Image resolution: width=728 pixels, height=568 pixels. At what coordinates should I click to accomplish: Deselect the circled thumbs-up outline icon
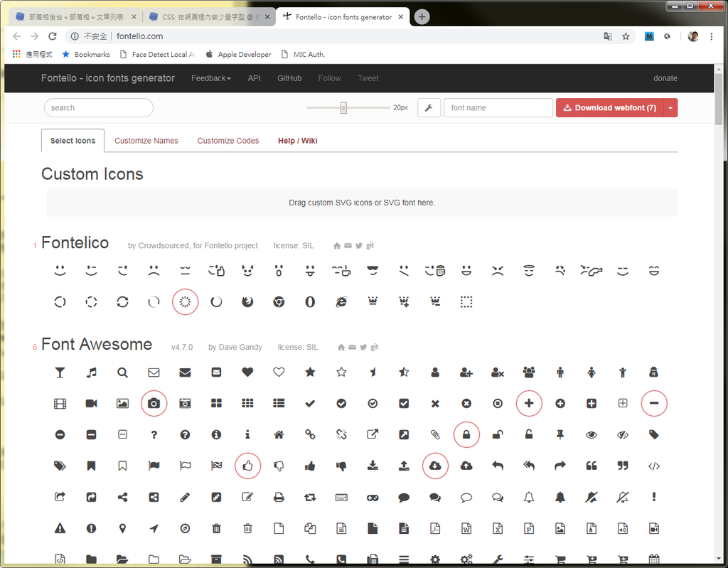tap(247, 466)
